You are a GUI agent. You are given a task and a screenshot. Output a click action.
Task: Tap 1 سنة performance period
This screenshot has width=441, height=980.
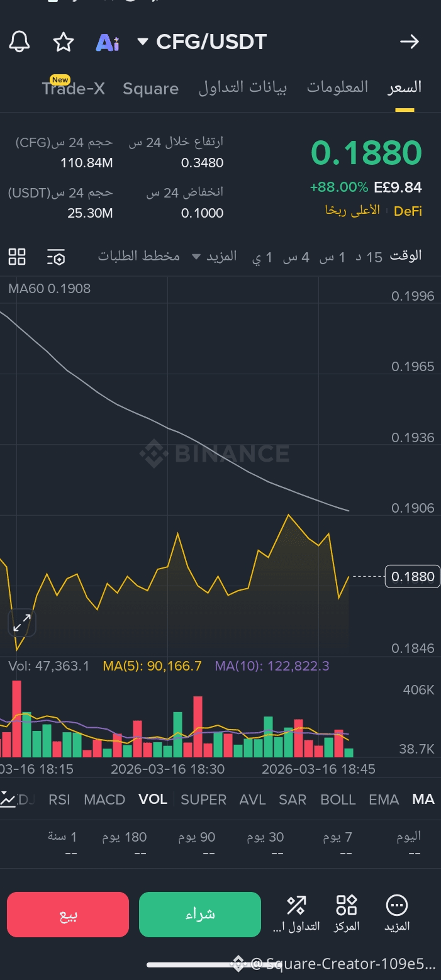pyautogui.click(x=62, y=837)
